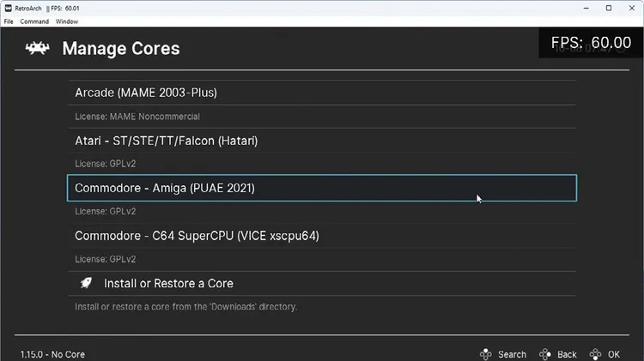This screenshot has width=644, height=361.
Task: Open the File menu
Action: point(9,21)
